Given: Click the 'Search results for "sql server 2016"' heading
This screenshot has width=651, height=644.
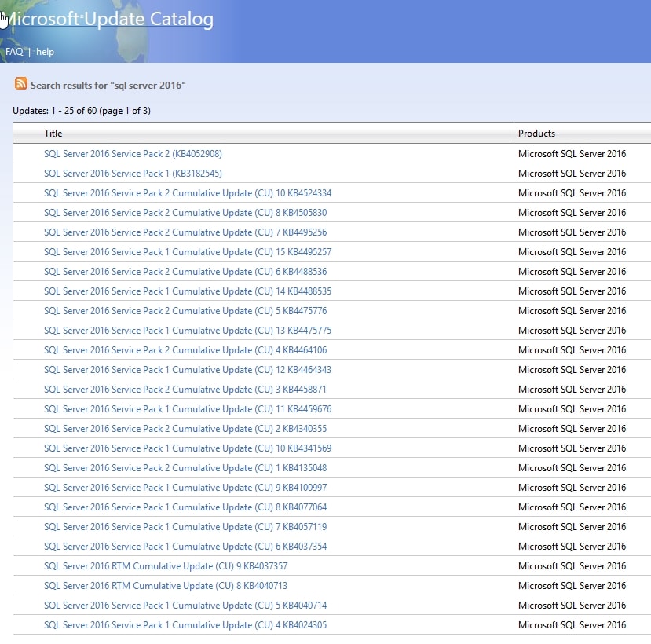Looking at the screenshot, I should click(108, 86).
